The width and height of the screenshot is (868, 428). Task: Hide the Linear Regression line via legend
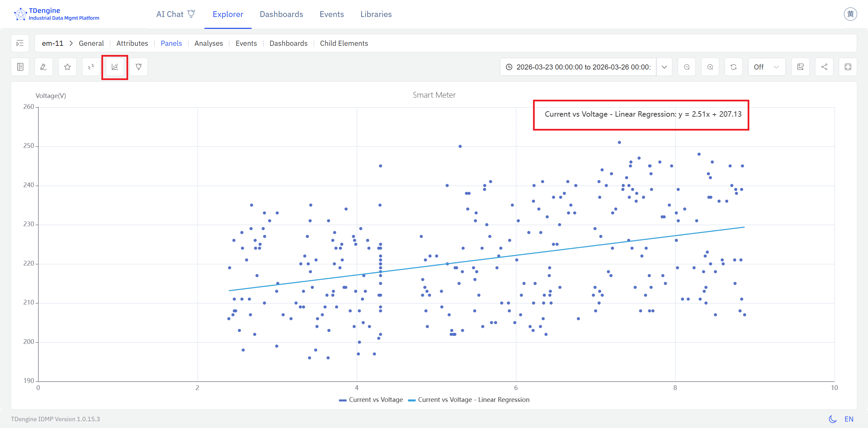pos(470,400)
